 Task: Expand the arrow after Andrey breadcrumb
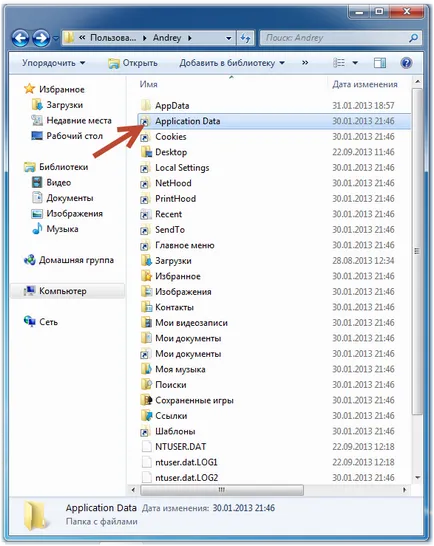pos(189,38)
